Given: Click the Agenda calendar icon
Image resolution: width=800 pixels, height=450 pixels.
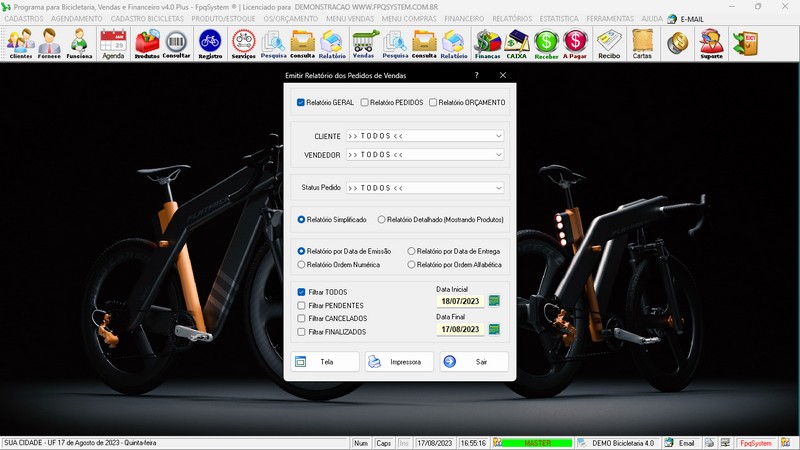Looking at the screenshot, I should 113,43.
